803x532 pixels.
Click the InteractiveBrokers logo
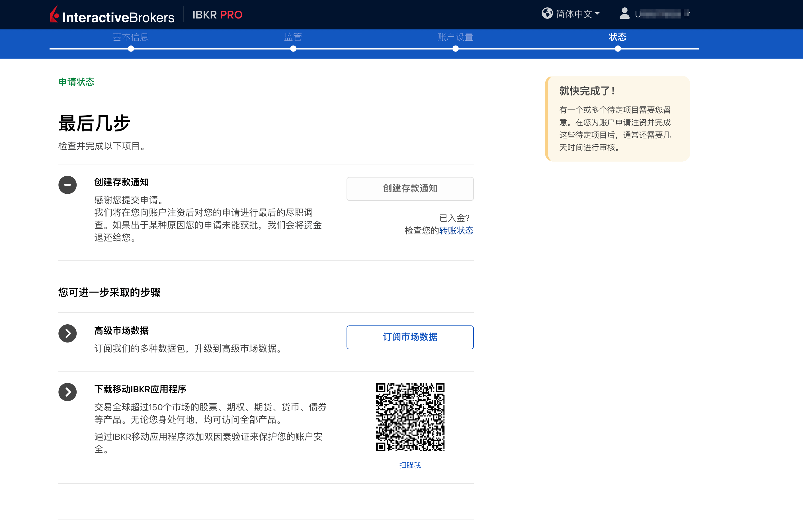pyautogui.click(x=112, y=15)
